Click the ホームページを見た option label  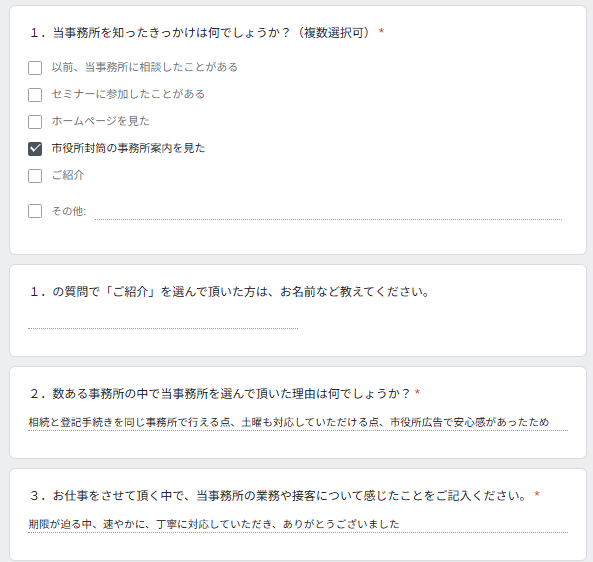(101, 121)
